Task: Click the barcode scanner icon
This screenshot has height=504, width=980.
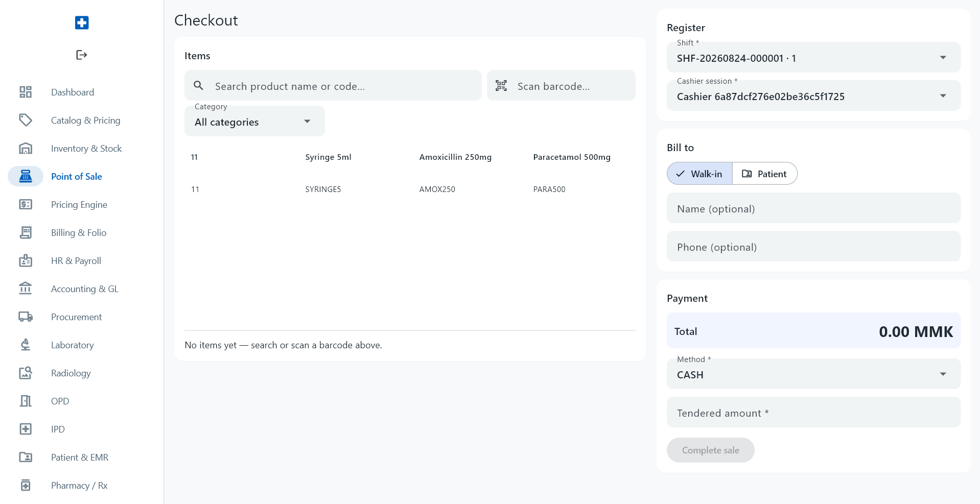Action: (x=501, y=86)
